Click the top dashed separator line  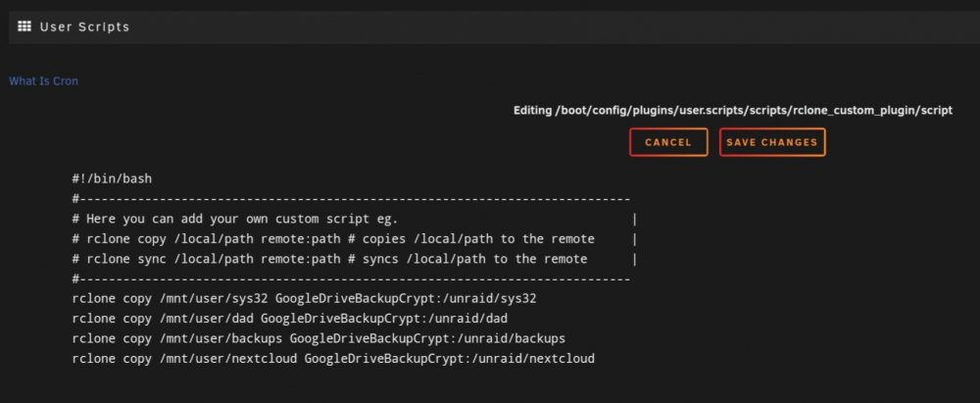tap(351, 199)
